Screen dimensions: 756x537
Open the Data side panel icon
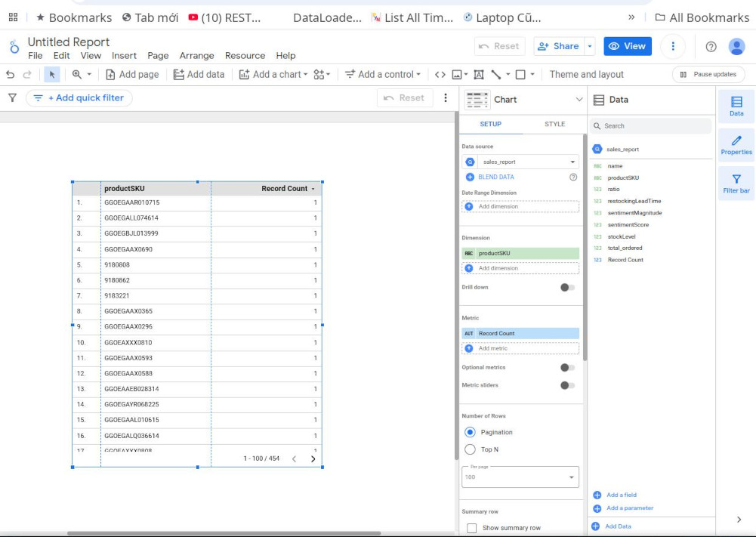click(x=736, y=106)
